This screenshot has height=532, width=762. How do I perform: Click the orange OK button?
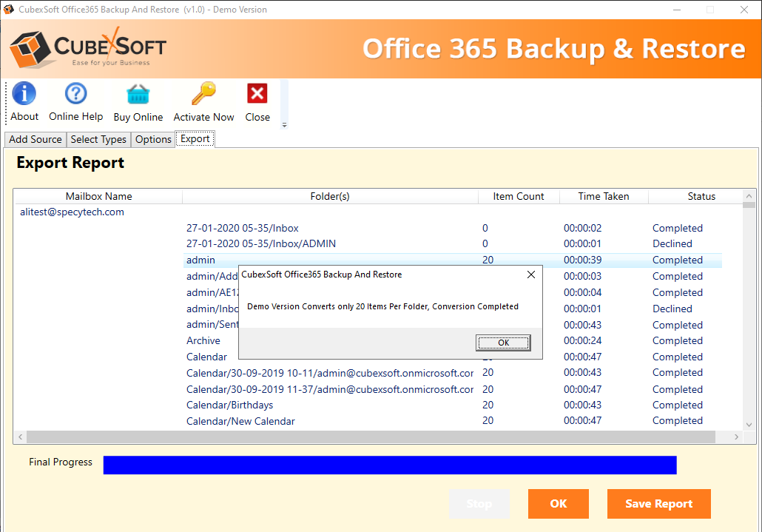[559, 504]
